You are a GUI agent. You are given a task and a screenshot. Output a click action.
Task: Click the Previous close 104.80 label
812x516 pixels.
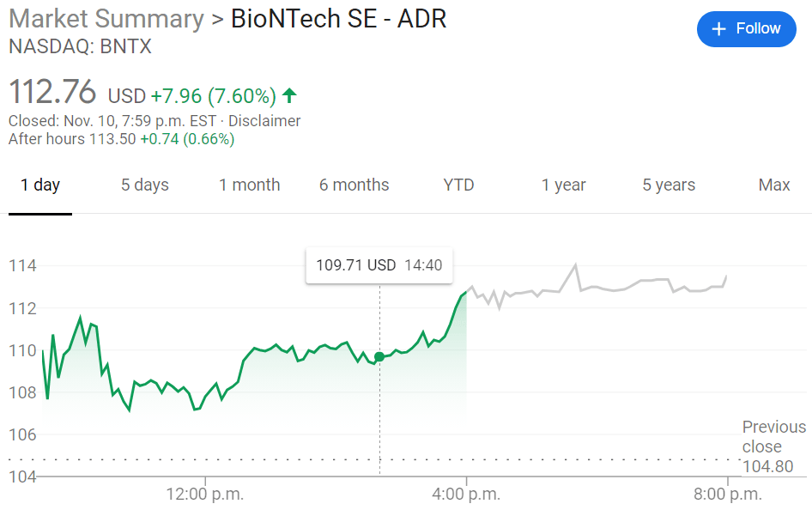tap(773, 446)
